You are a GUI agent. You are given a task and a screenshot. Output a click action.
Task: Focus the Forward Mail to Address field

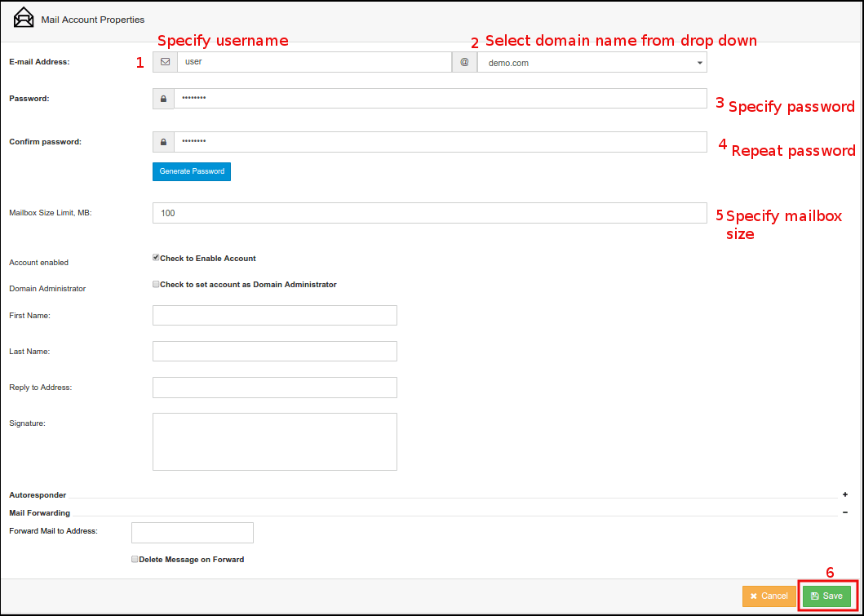tap(193, 533)
